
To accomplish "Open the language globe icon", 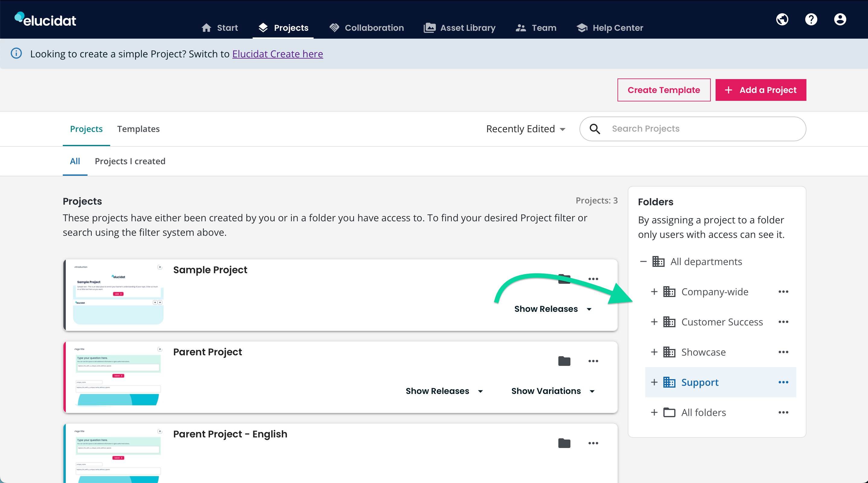I will pyautogui.click(x=782, y=19).
